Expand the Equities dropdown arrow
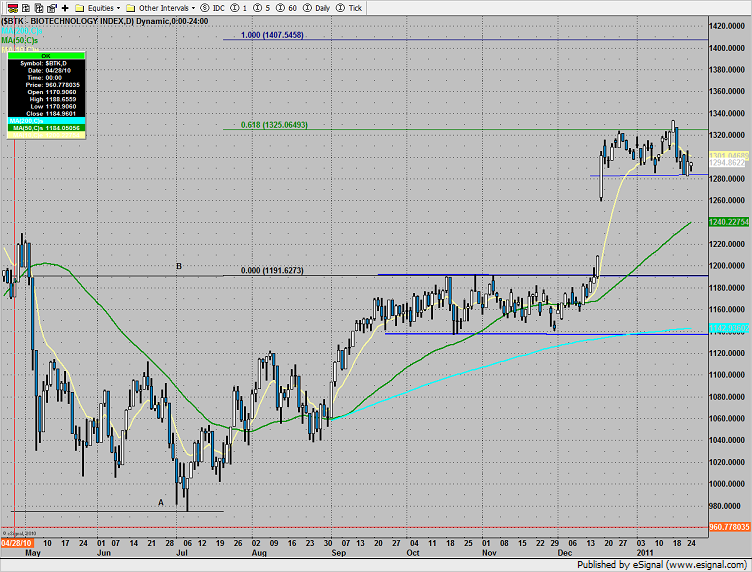This screenshot has height=572, width=752. coord(117,7)
